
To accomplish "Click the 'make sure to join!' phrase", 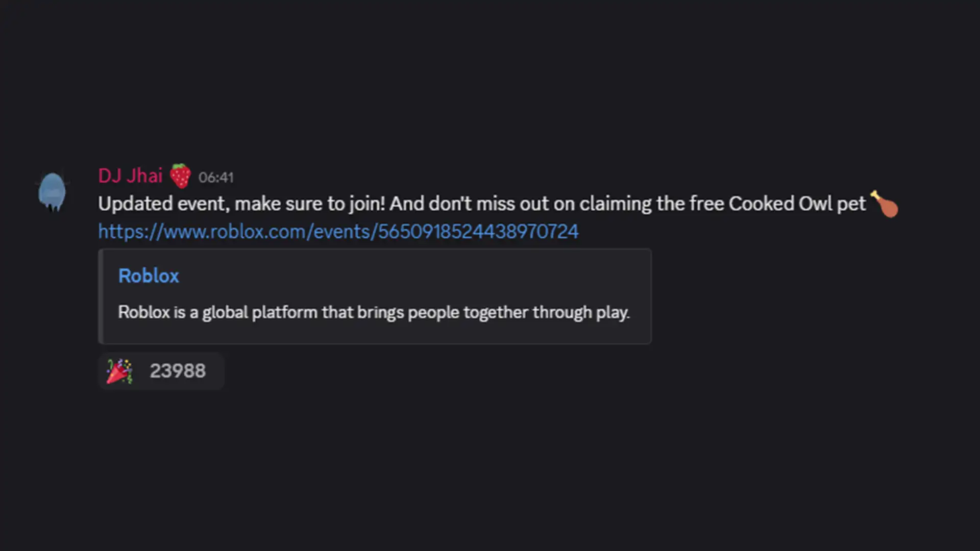I will [310, 204].
